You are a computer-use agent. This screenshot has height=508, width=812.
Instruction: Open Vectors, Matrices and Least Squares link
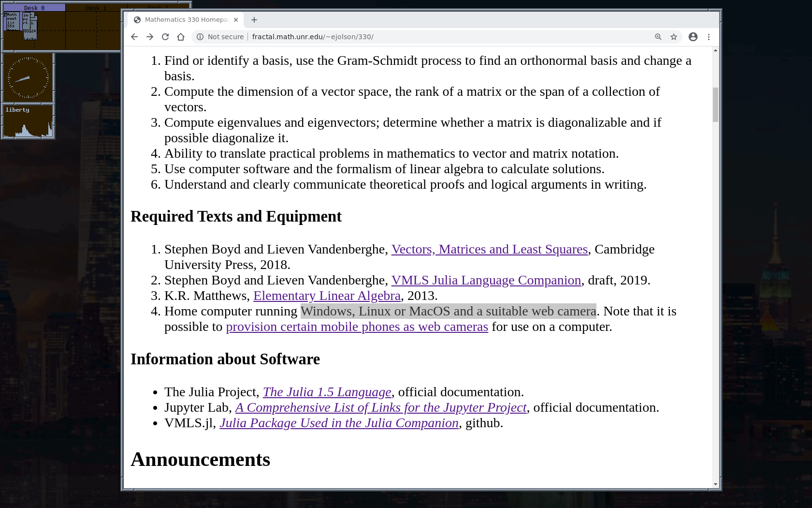[489, 249]
